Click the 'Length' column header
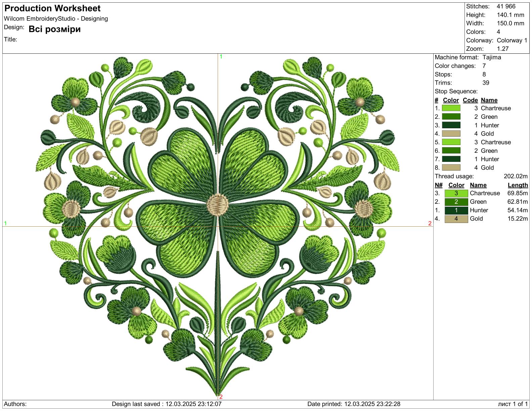532x411 pixels. (518, 185)
